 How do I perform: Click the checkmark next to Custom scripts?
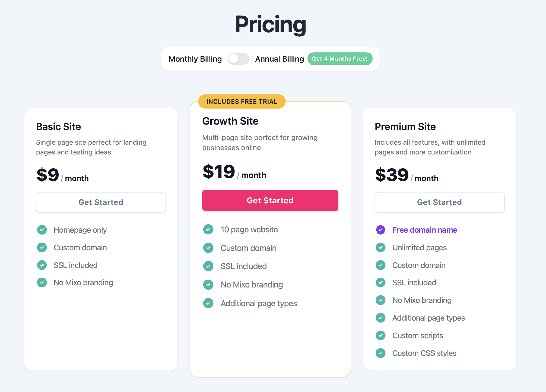[x=380, y=336]
